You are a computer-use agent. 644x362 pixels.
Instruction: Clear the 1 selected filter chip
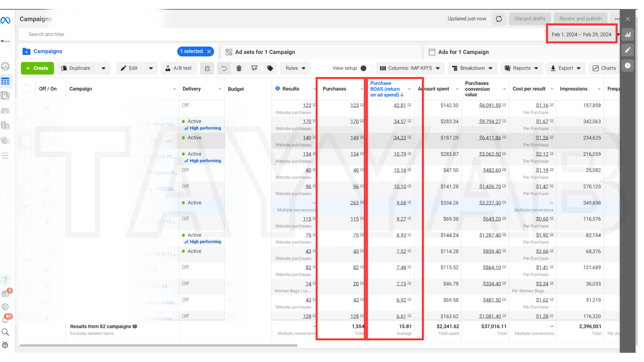(x=209, y=51)
